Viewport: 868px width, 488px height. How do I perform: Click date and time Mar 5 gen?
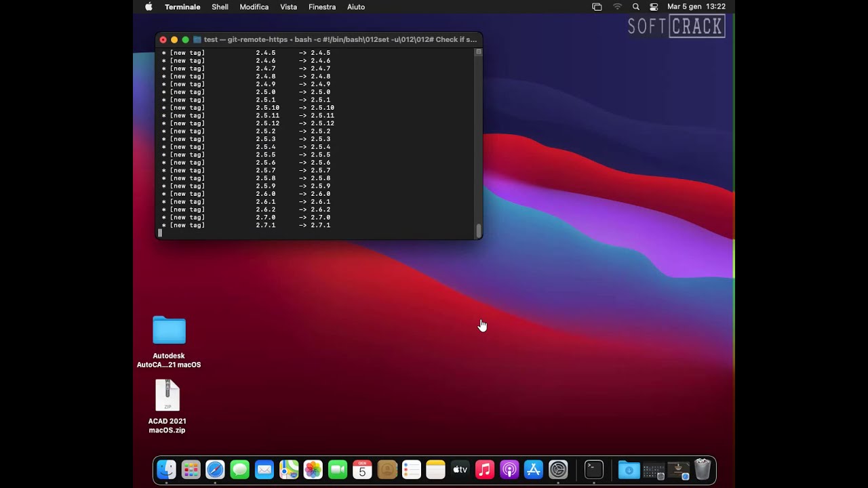[696, 7]
